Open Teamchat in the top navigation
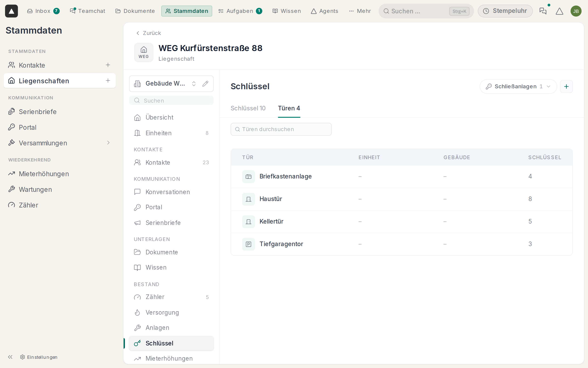 coord(88,11)
